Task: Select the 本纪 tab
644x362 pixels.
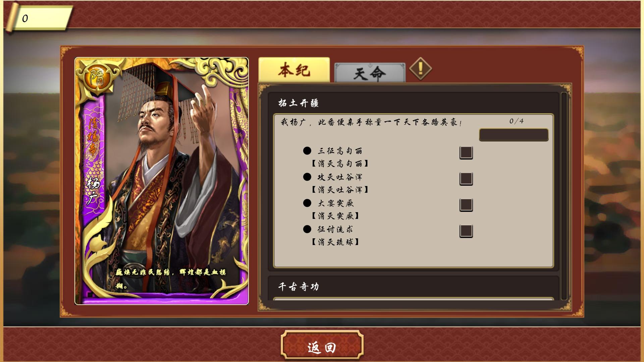Action: [x=294, y=70]
